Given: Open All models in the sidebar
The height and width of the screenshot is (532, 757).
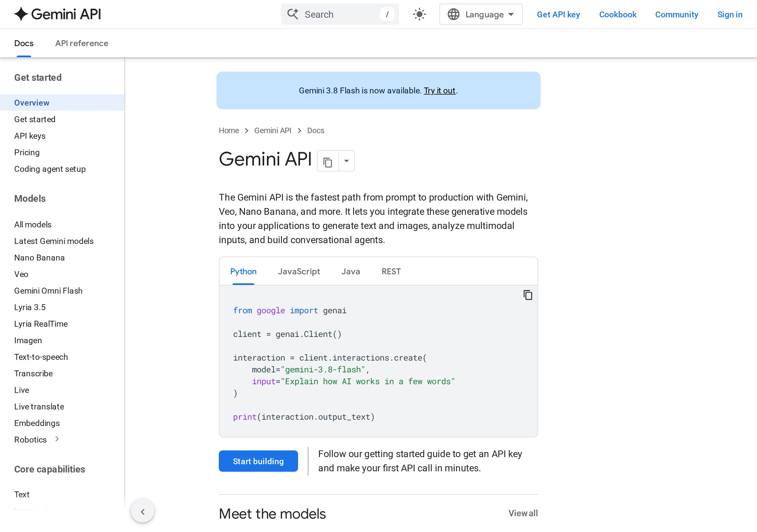Looking at the screenshot, I should 33,225.
